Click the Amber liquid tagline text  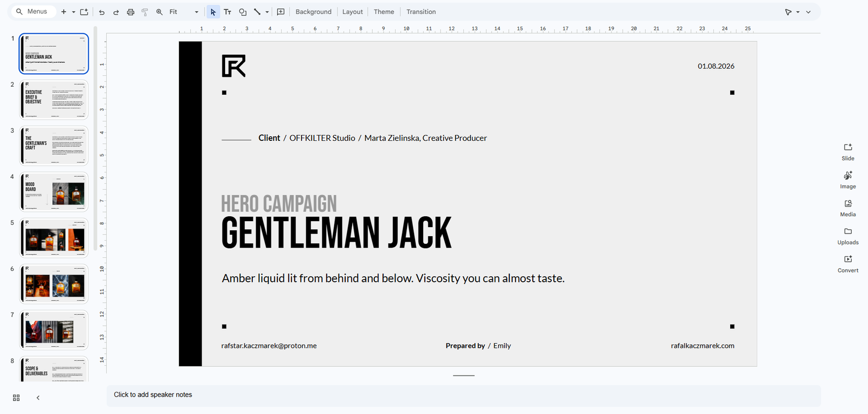point(393,279)
